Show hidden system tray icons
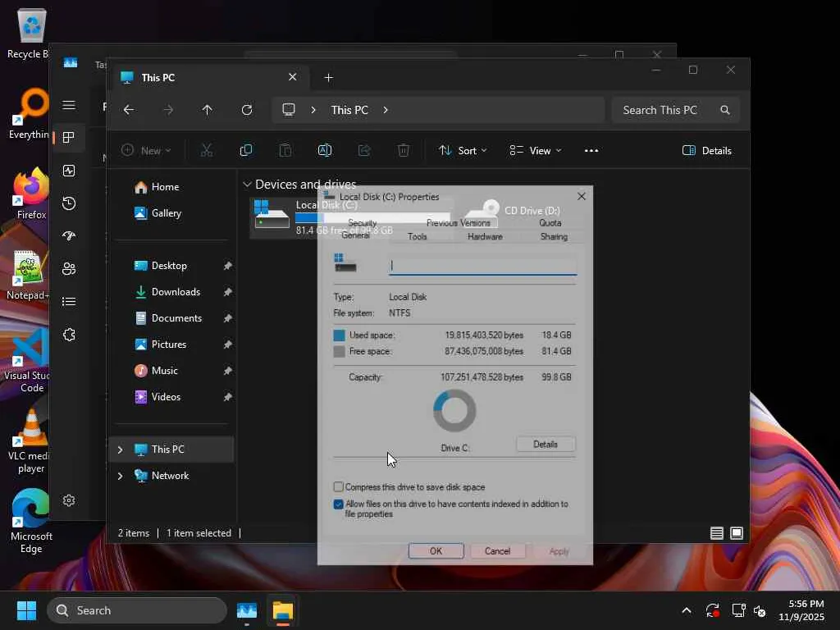The image size is (840, 630). (687, 610)
